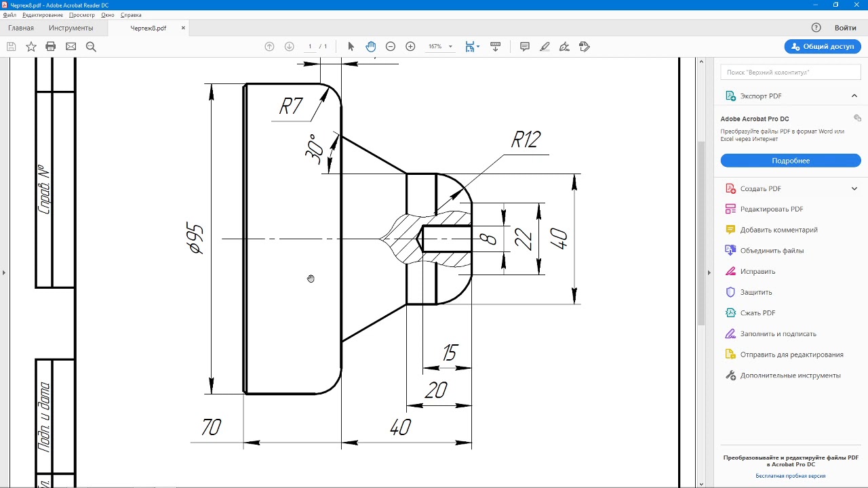This screenshot has height=488, width=868.
Task: Click Подробнее button
Action: coord(791,161)
